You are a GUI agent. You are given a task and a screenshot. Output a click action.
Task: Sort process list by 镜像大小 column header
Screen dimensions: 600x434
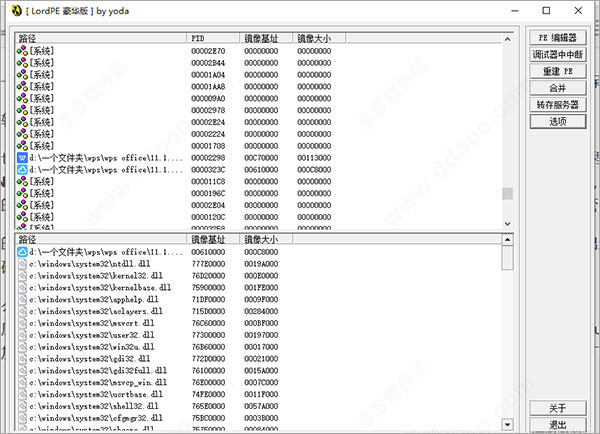point(320,38)
